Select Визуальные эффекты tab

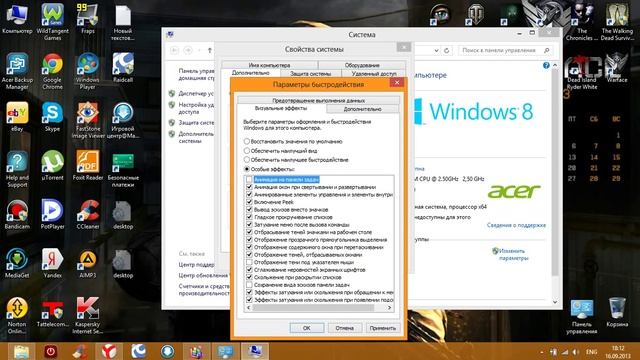click(x=281, y=109)
